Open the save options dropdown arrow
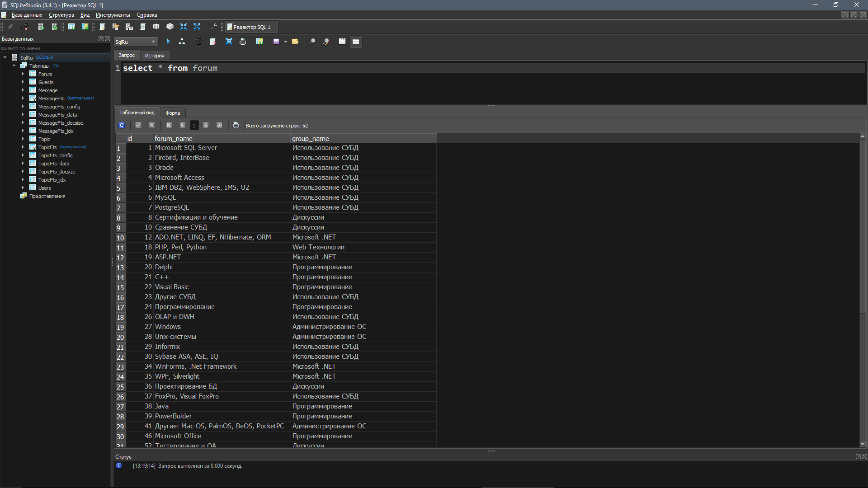 (x=286, y=42)
